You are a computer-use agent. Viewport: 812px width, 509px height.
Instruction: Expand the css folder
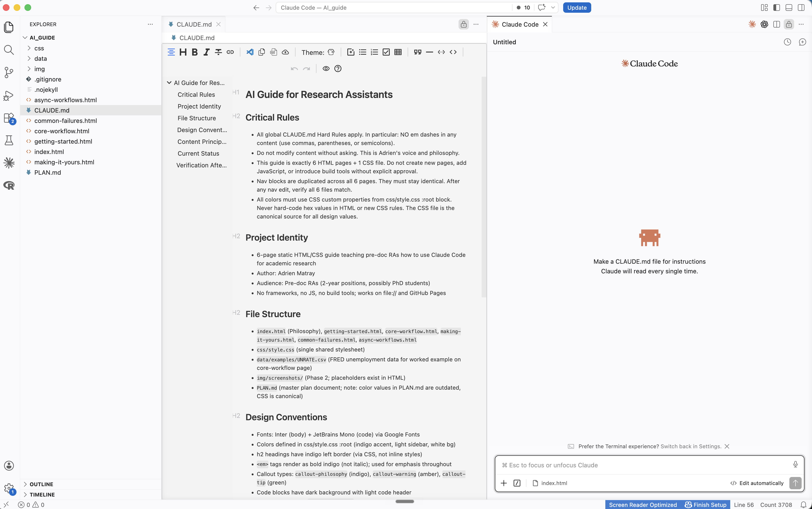click(29, 48)
